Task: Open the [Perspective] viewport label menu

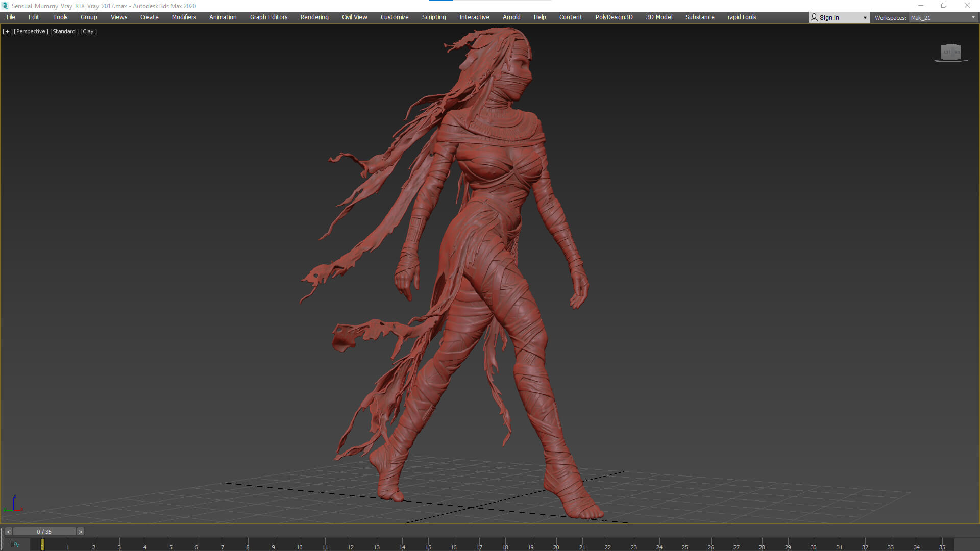Action: [31, 31]
